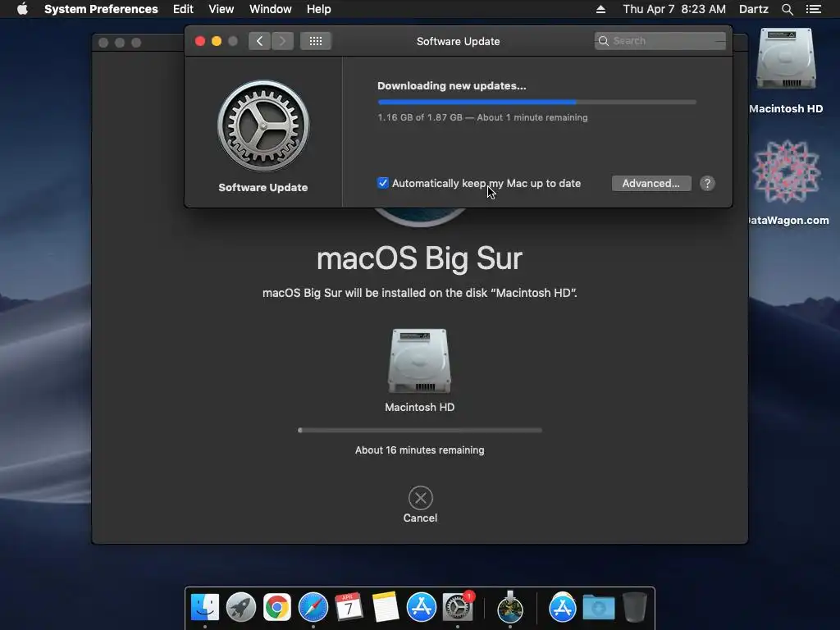
Task: Open the Window menu
Action: pyautogui.click(x=271, y=9)
